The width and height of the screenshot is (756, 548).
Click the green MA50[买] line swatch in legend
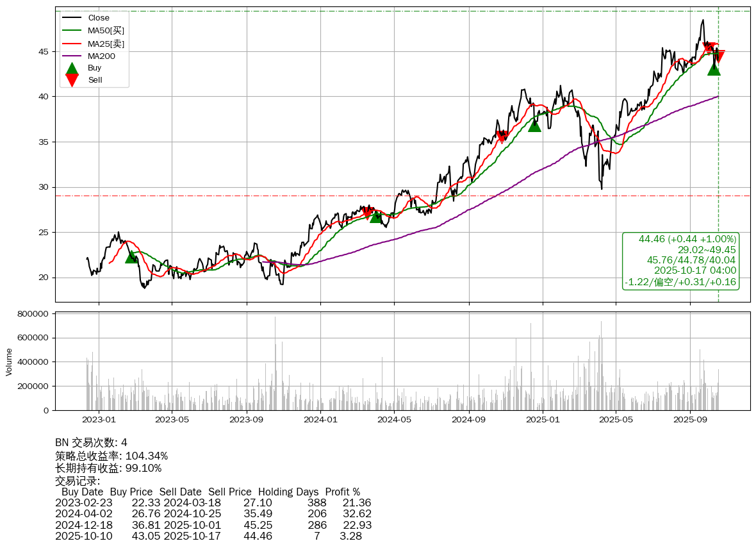[72, 30]
